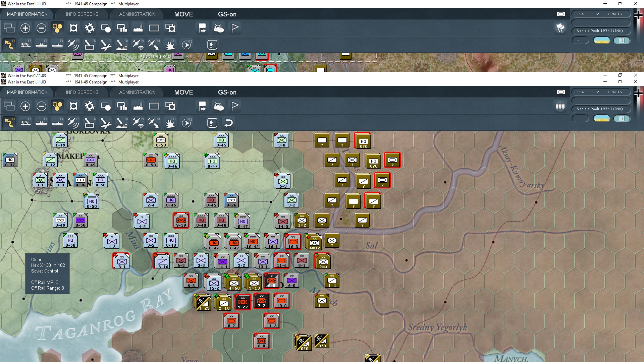Image resolution: width=644 pixels, height=362 pixels.
Task: Select the F2 rail transport mode
Action: click(x=25, y=123)
